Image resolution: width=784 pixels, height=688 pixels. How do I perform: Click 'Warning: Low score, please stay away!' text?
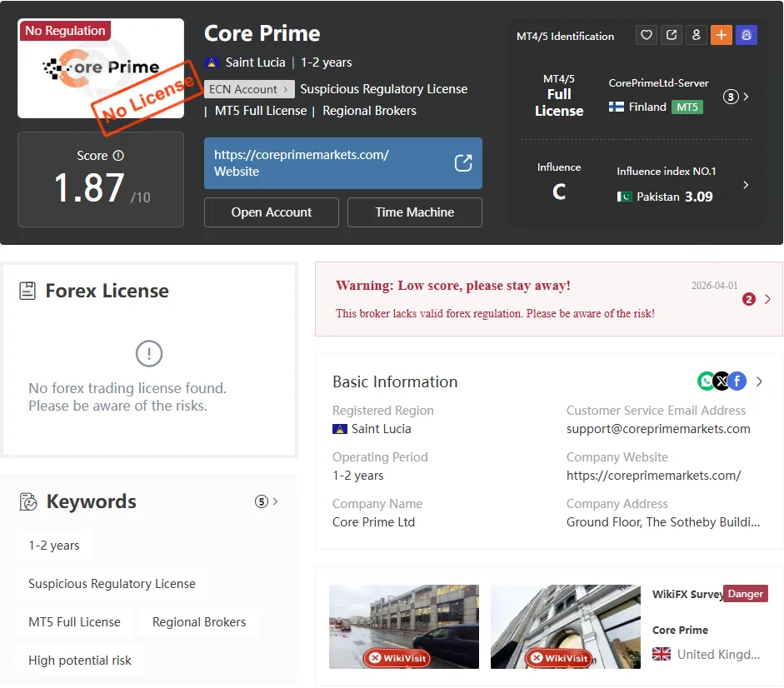pos(453,286)
